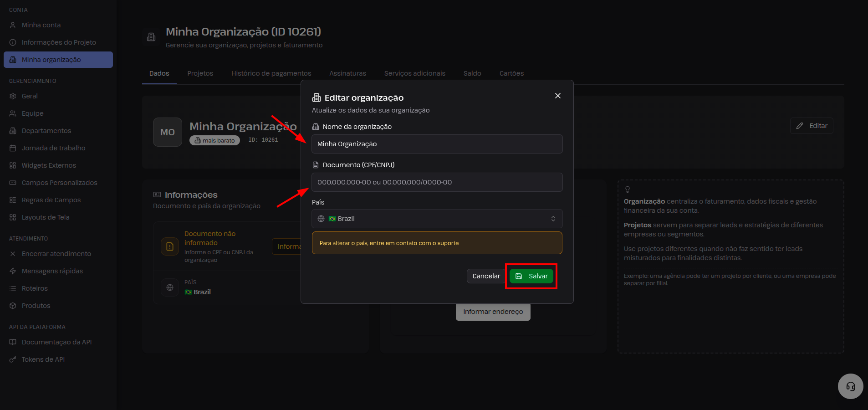Click the Tokens de API key icon
This screenshot has width=868, height=410.
point(13,359)
